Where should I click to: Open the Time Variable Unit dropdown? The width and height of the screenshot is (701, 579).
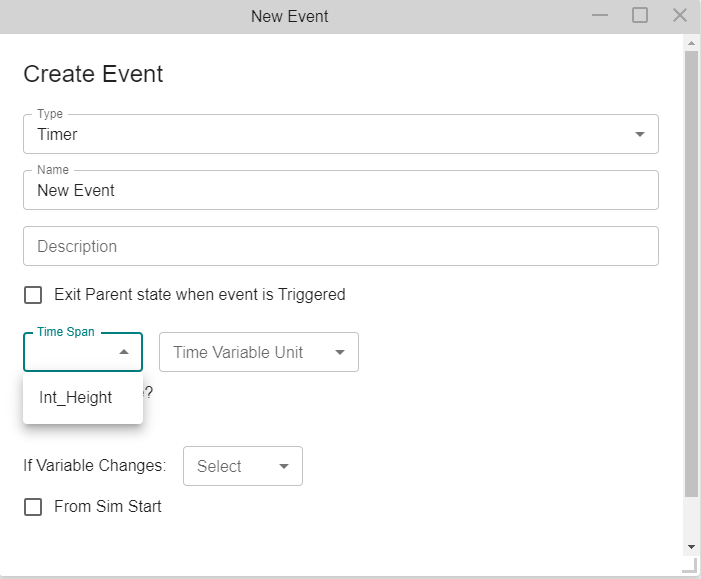[x=259, y=352]
